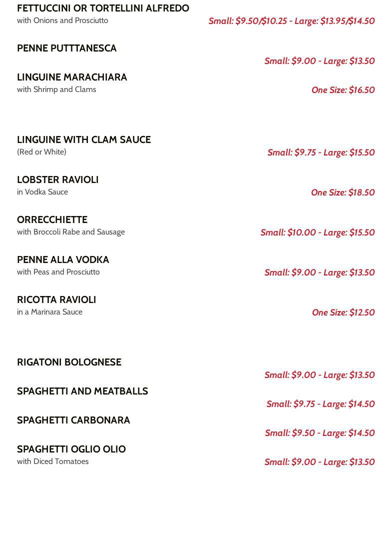Click the Rigatoni Bolognese dish name
Viewport: 392px width, 543px height.
[69, 362]
